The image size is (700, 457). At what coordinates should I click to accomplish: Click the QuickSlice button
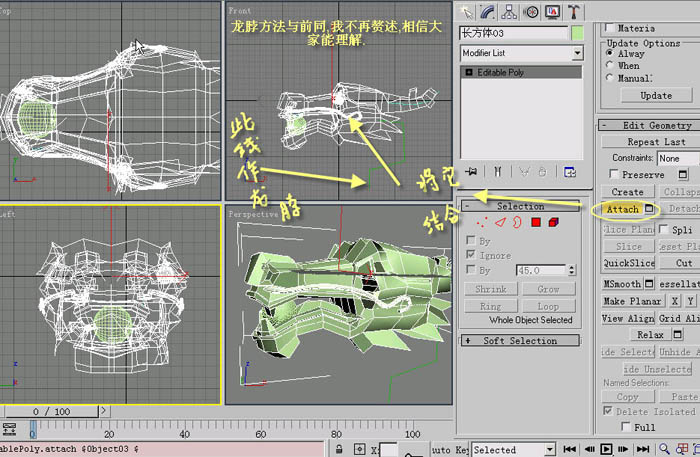pyautogui.click(x=628, y=263)
